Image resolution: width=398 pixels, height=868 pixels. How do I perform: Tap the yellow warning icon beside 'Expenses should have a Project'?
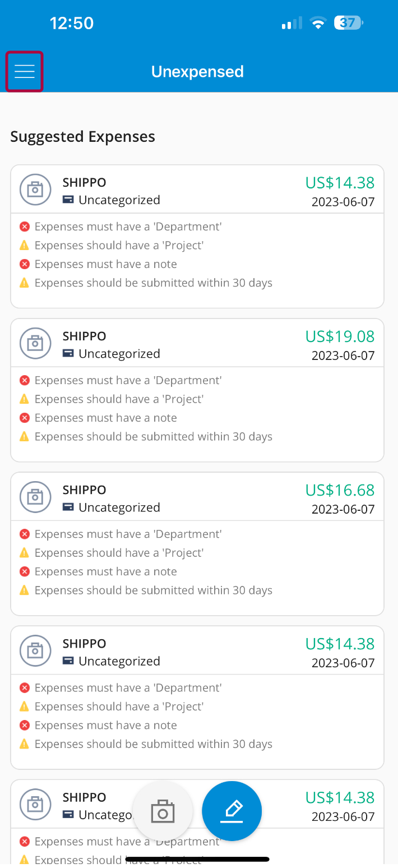(24, 245)
